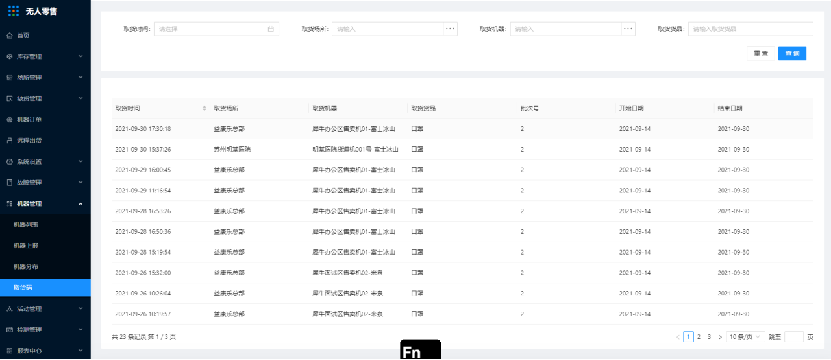Image resolution: width=831 pixels, height=360 pixels.
Task: Click the rightmost filter input in the search bar
Action: coord(750,29)
